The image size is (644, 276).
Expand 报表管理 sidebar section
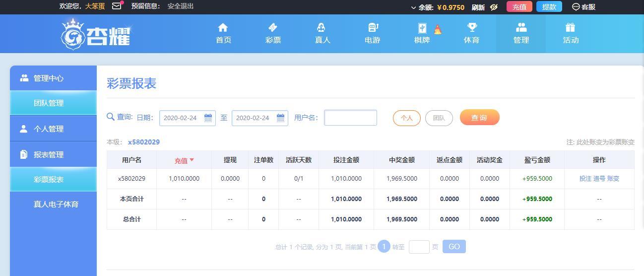[53, 154]
